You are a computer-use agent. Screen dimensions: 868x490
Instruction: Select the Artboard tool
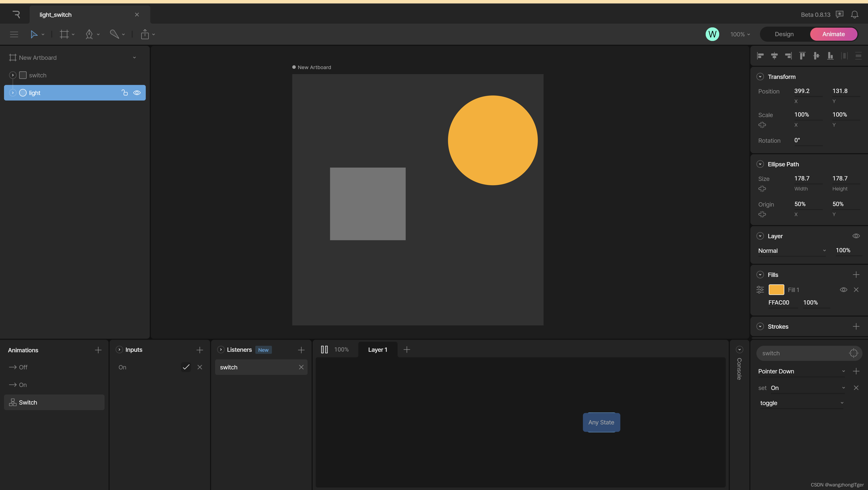64,34
